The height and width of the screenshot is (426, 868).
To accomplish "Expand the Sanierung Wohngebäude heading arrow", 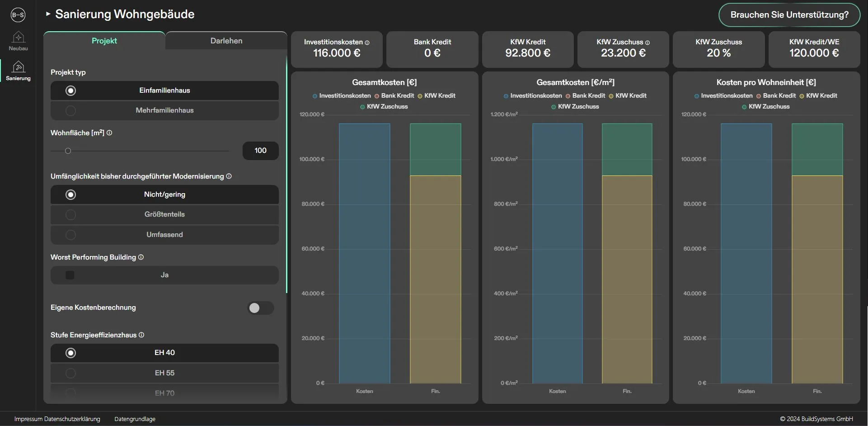I will 48,14.
